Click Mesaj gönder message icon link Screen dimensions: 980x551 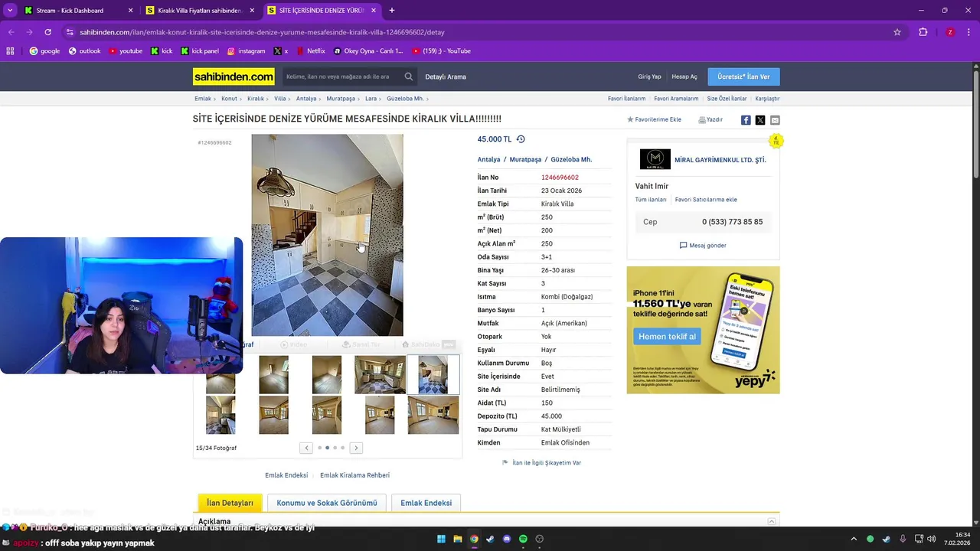703,246
